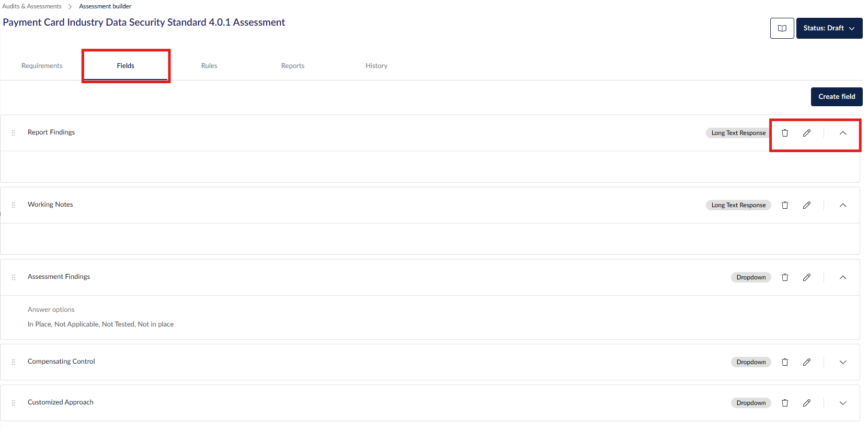Expand the Compensating Control section
This screenshot has width=868, height=428.
[x=842, y=362]
